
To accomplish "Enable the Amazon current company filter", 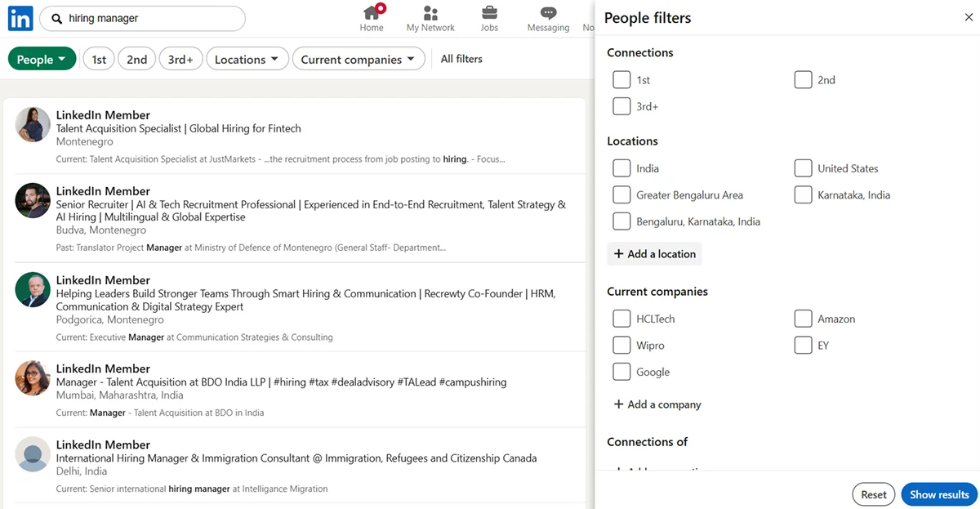I will click(x=803, y=318).
